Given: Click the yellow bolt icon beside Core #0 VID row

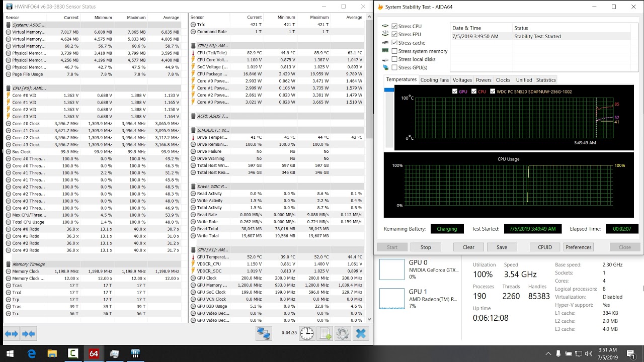Looking at the screenshot, I should [8, 95].
